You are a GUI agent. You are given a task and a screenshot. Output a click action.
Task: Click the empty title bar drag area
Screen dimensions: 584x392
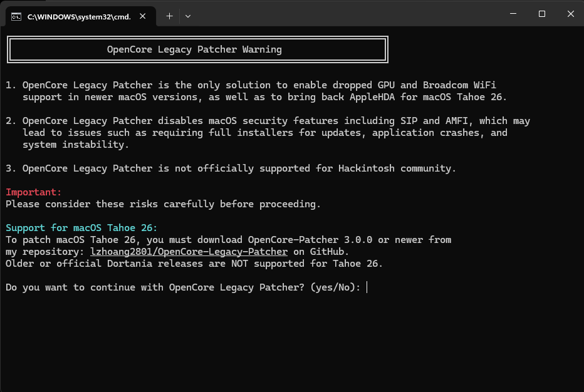(x=345, y=14)
